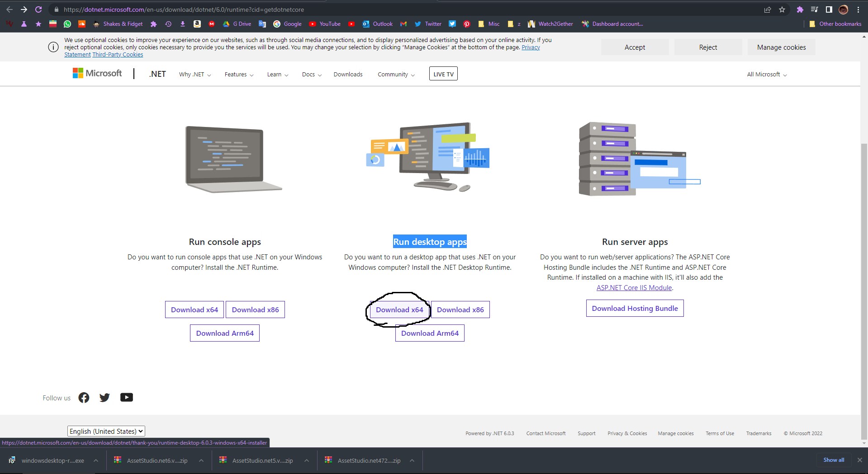868x474 pixels.
Task: Expand the Why .NET menu
Action: (195, 75)
